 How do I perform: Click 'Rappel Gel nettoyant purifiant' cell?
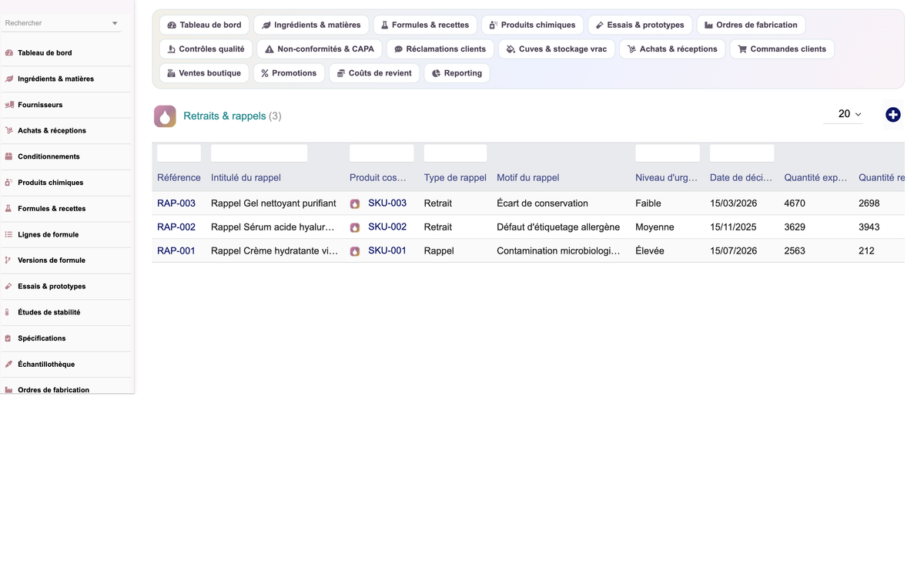[273, 203]
